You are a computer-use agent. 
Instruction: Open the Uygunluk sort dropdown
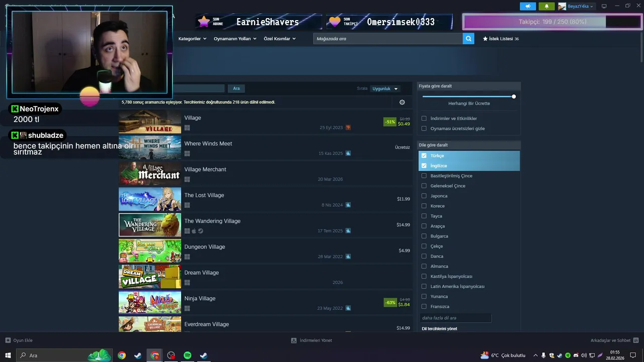point(385,88)
